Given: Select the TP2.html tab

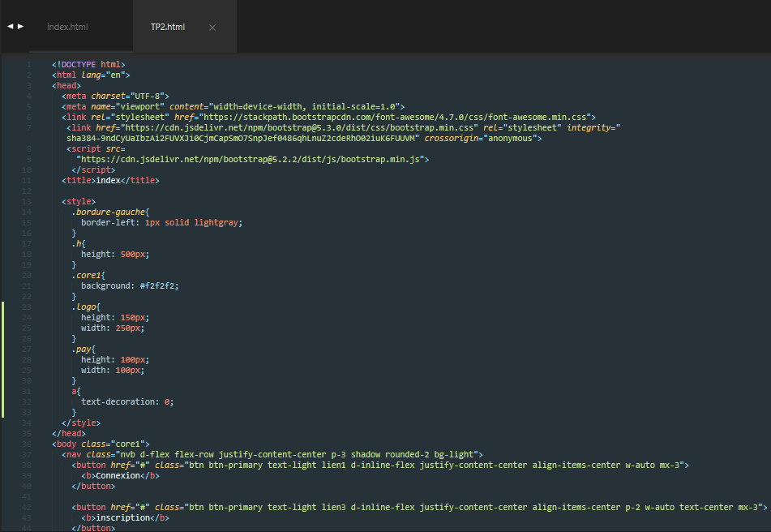Looking at the screenshot, I should (x=168, y=27).
